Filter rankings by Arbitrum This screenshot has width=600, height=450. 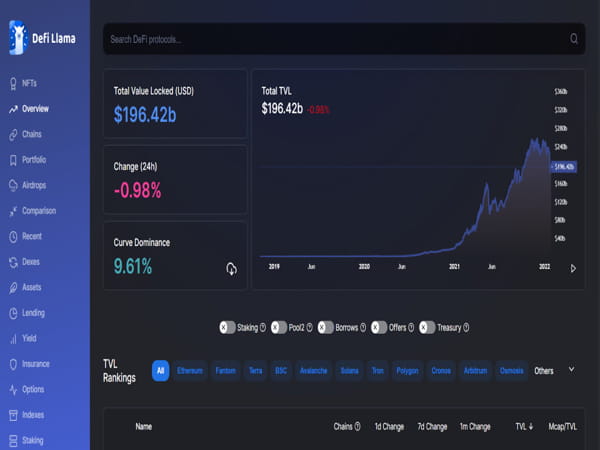pos(476,371)
